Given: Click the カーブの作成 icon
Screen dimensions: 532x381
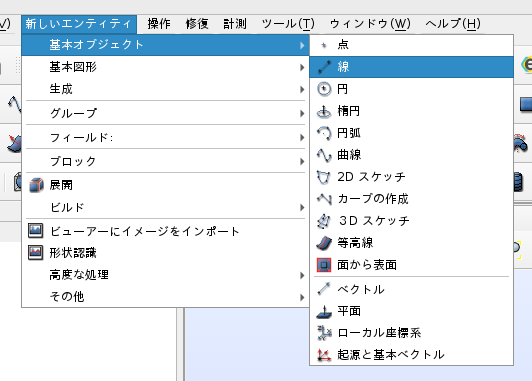Looking at the screenshot, I should pos(324,199).
